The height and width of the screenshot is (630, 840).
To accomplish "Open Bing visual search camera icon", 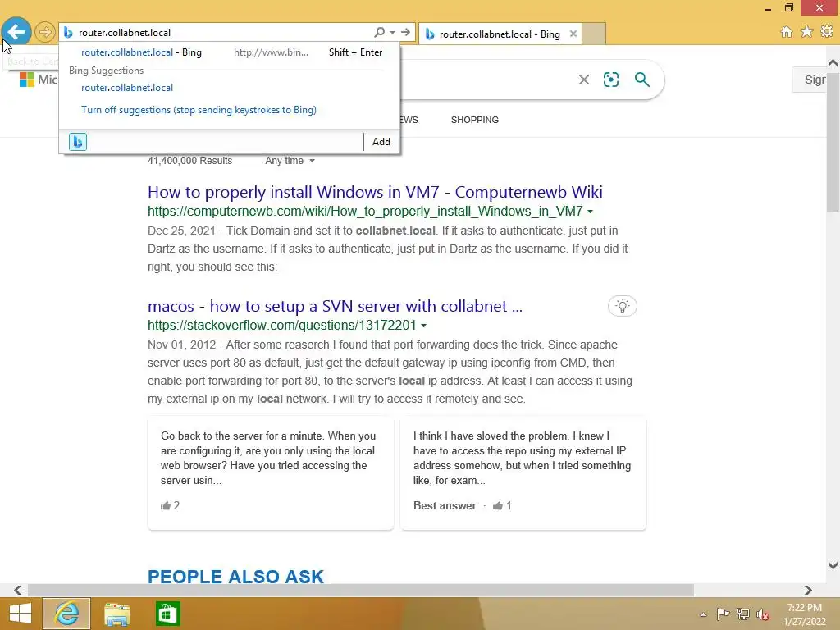I will tap(610, 80).
